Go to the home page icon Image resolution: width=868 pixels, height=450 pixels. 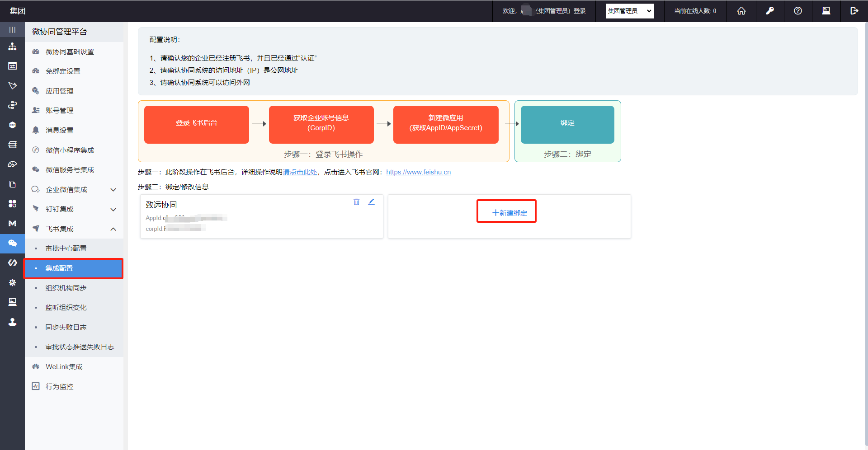741,11
